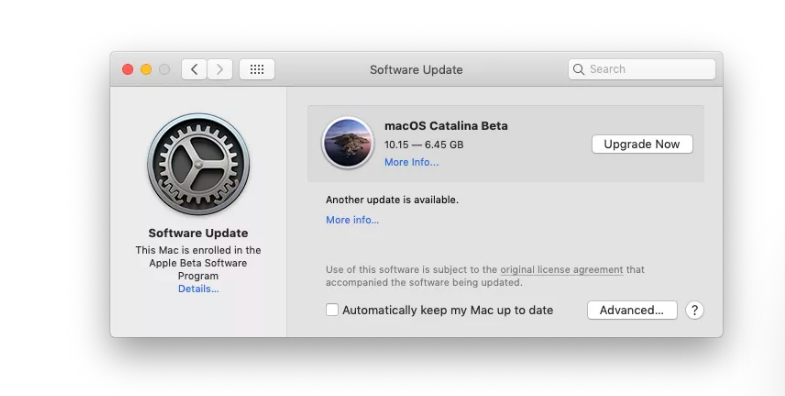
Task: Click the macOS Catalina Beta title
Action: [x=446, y=126]
